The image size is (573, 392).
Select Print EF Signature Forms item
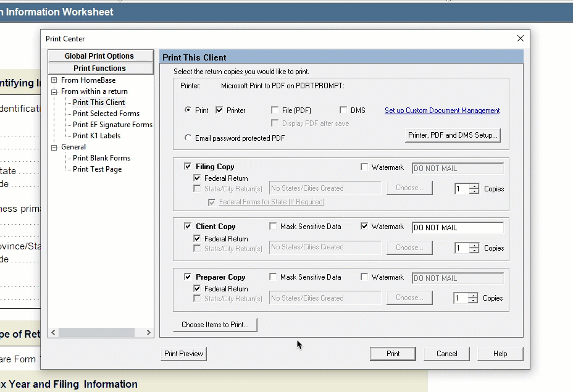point(112,125)
